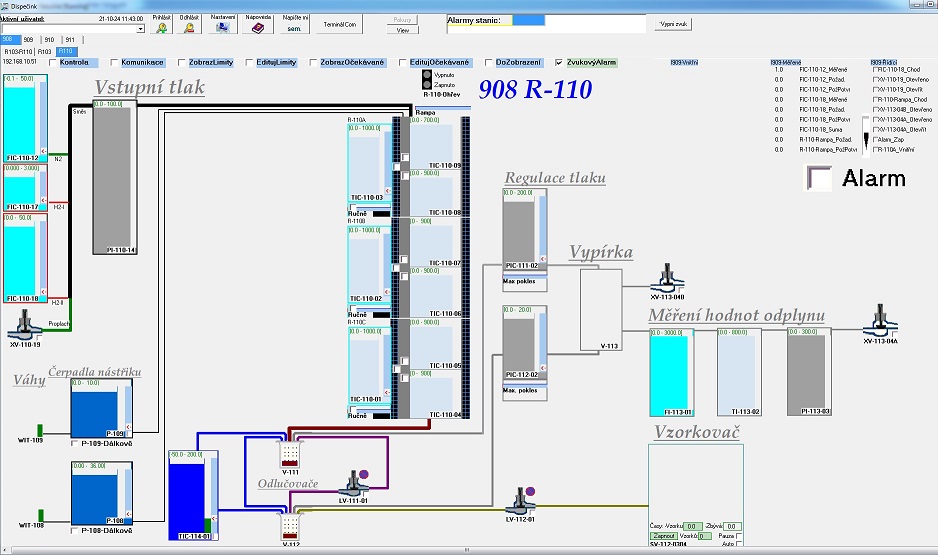
Task: Enable the Kontrola checkbox
Action: point(54,62)
